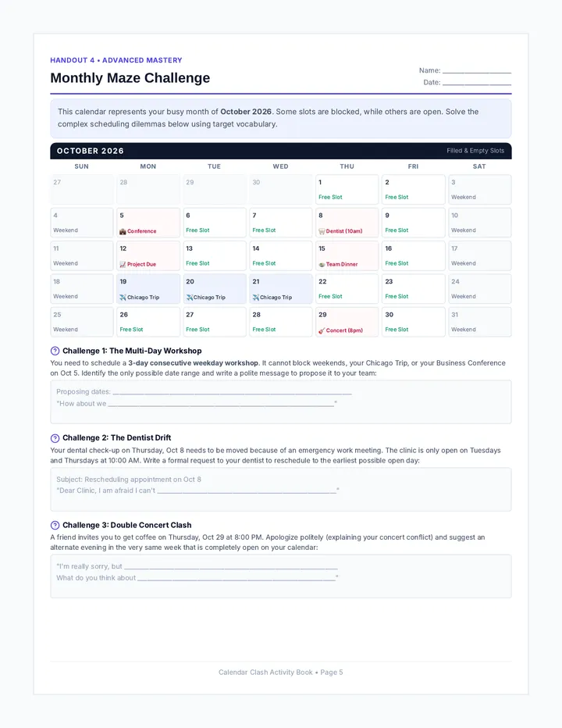Click the food icon on Oct 15 Team Dinner
The width and height of the screenshot is (562, 728).
pos(322,264)
